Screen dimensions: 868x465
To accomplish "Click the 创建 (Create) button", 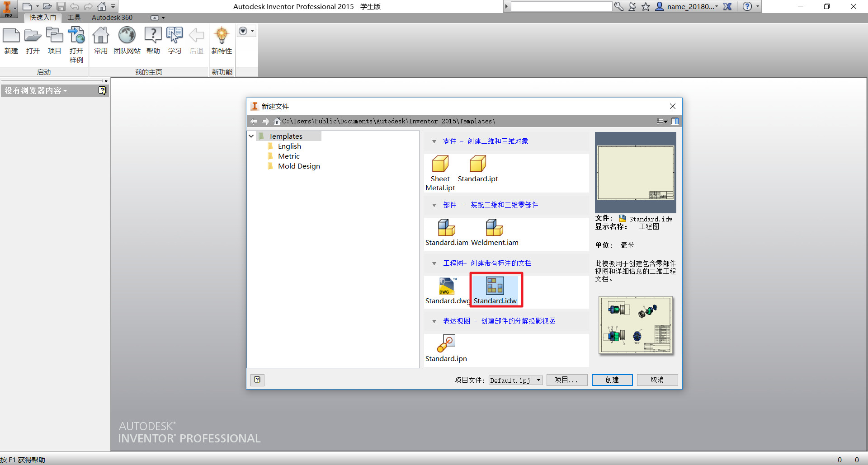I will point(612,380).
